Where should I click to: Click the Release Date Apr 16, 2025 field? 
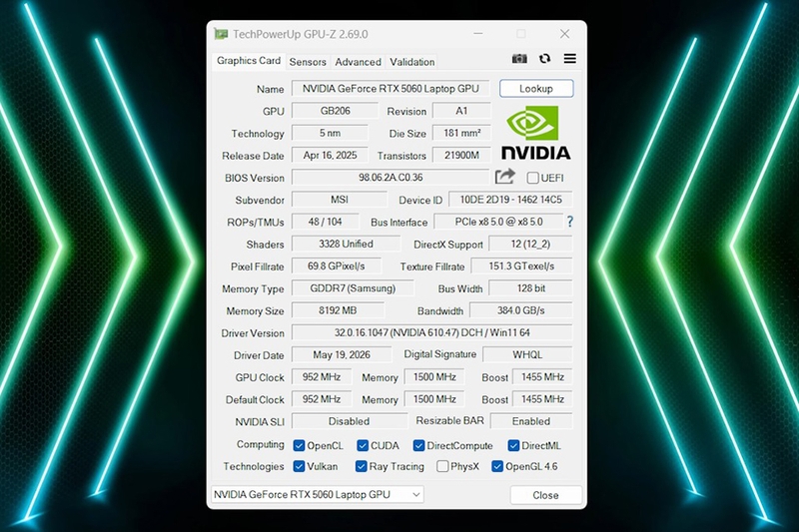pos(330,156)
